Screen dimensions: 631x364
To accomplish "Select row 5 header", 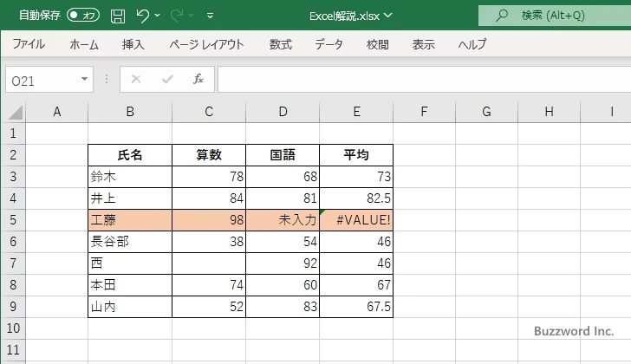I will point(13,220).
